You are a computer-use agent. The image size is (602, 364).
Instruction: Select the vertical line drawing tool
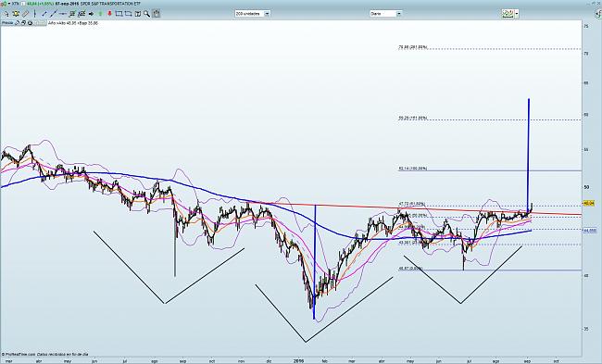(x=35, y=14)
